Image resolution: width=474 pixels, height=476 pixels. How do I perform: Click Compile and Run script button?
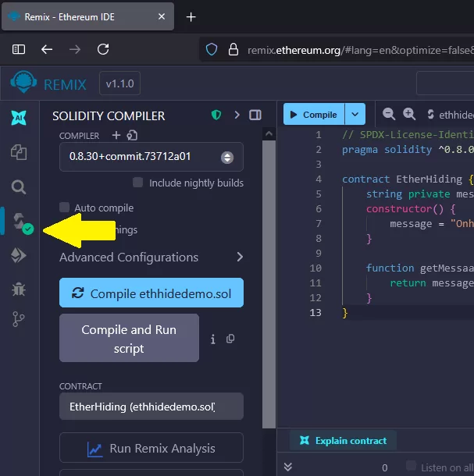click(129, 339)
